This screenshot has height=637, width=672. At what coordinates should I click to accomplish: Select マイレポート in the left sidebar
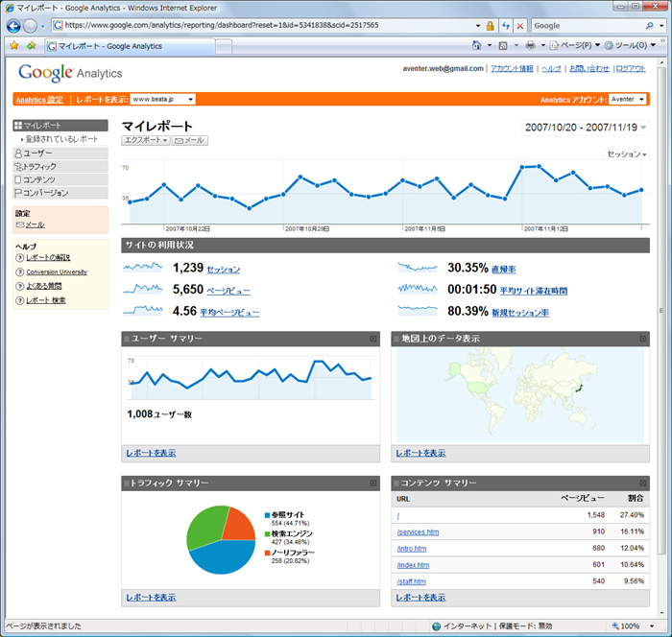tap(60, 126)
